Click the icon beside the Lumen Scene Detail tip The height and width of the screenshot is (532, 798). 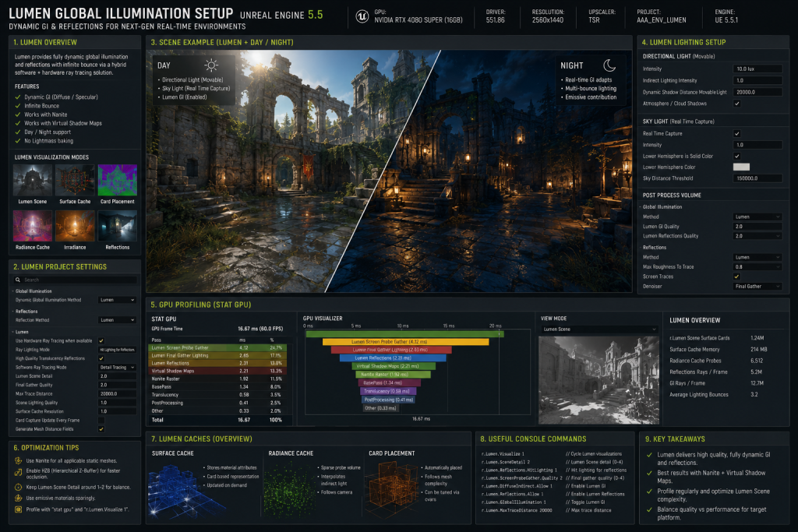pos(19,488)
